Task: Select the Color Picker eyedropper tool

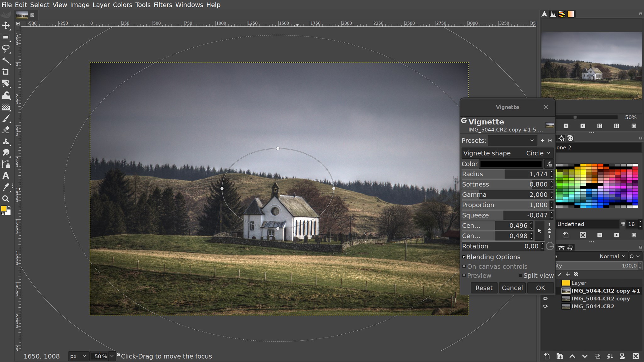Action: (x=6, y=188)
